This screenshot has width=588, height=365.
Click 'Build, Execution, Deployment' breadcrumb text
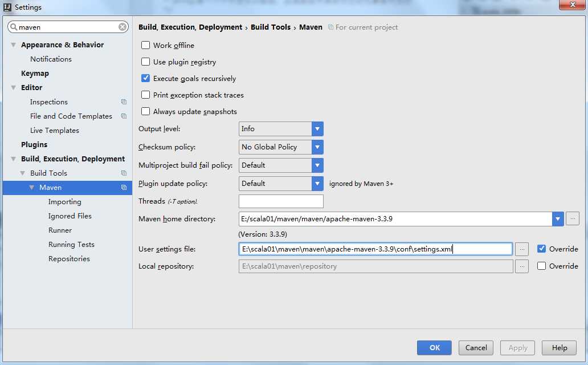[x=190, y=27]
